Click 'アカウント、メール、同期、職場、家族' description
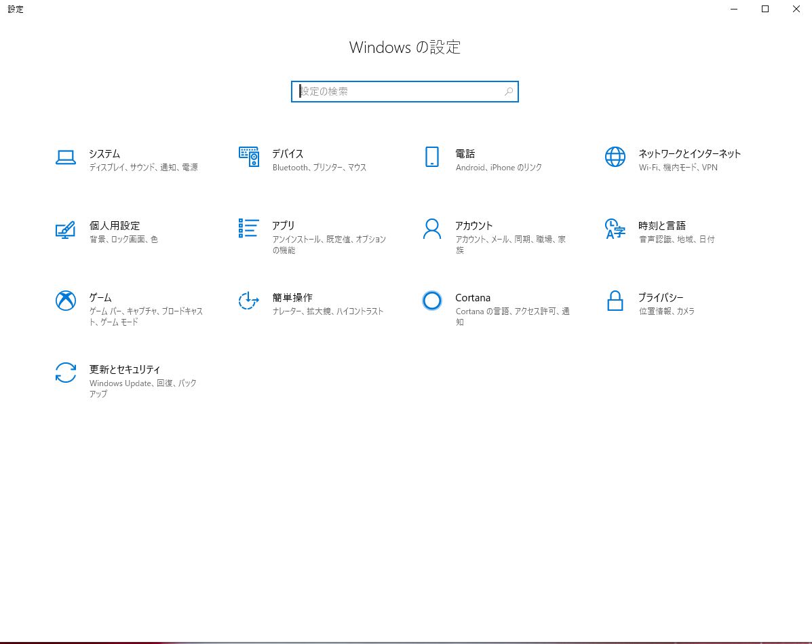 [x=511, y=244]
